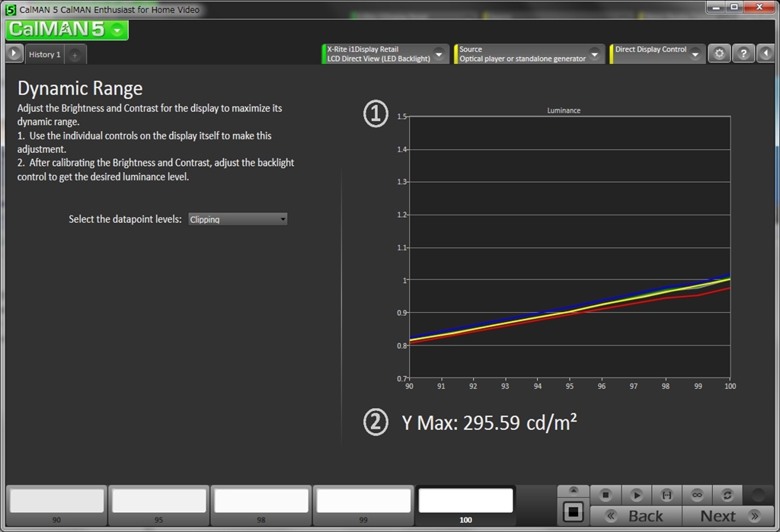Click the Luminance chart area
Viewport: 780px width, 532px height.
(570, 247)
